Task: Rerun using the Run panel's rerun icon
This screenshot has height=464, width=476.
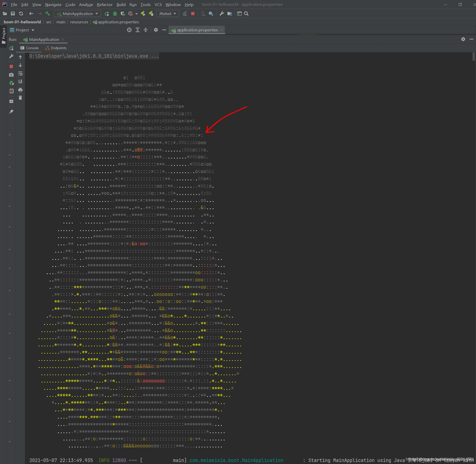Action: click(11, 48)
